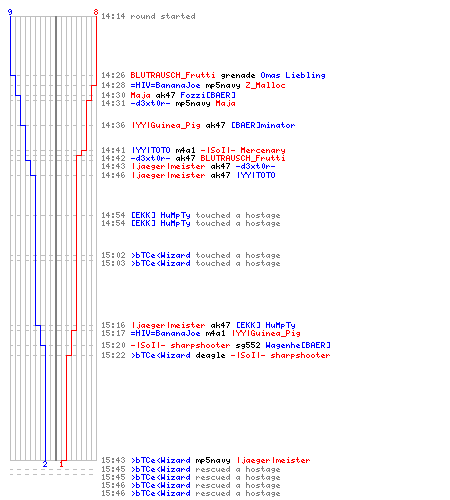Click blue team count 9 at graph top
This screenshot has height=500, width=450.
pos(10,13)
